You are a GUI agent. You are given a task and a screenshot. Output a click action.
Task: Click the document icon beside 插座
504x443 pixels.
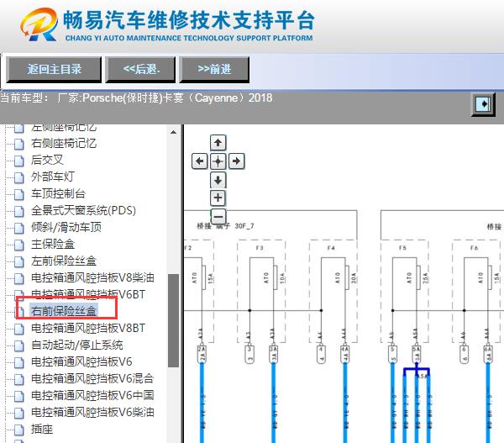[x=19, y=430]
